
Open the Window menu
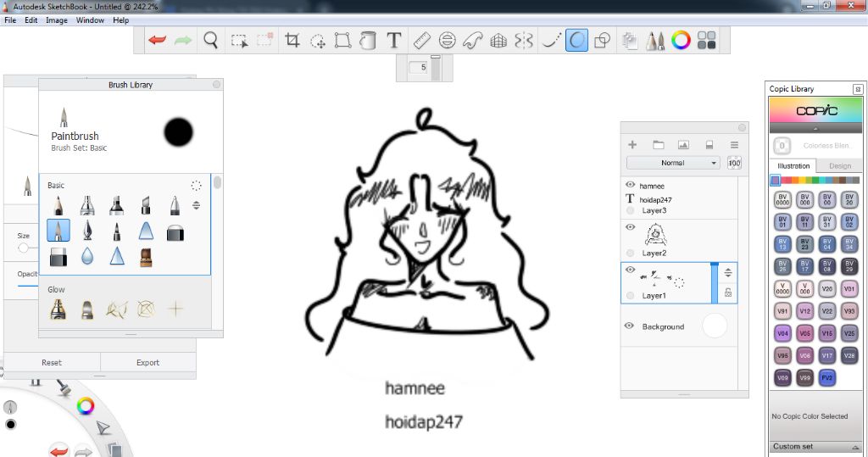coord(90,20)
